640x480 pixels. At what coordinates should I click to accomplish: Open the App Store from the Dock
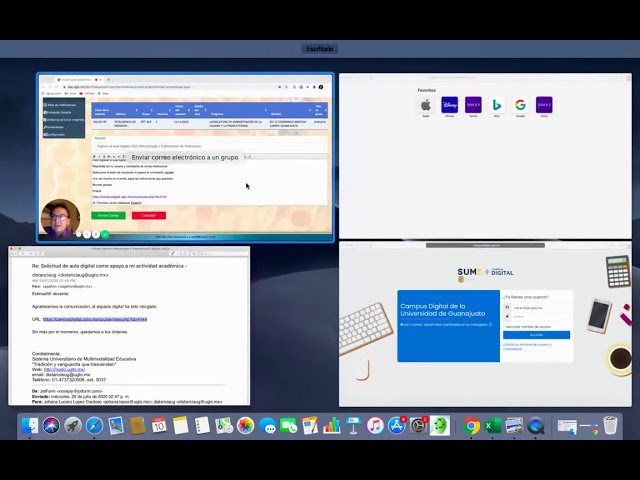tap(396, 426)
